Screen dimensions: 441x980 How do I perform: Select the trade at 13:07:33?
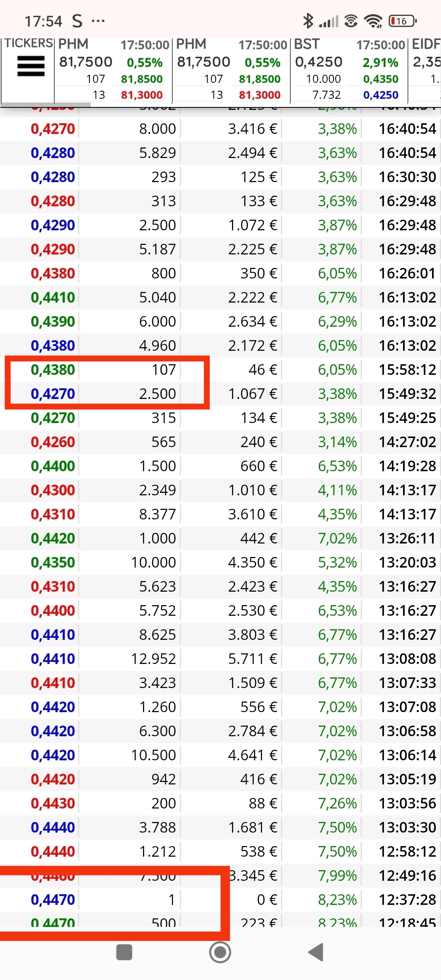click(x=220, y=683)
